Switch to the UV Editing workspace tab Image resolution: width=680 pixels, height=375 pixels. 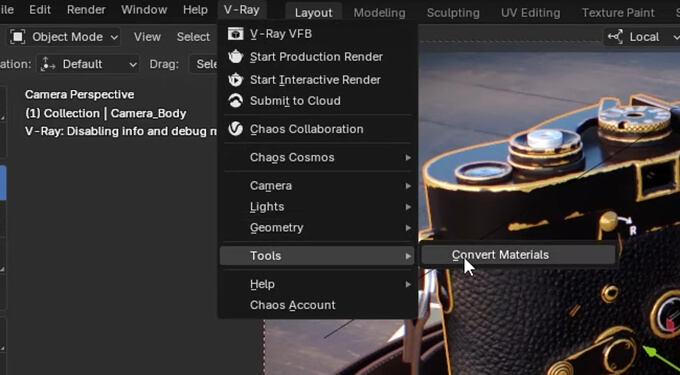531,13
